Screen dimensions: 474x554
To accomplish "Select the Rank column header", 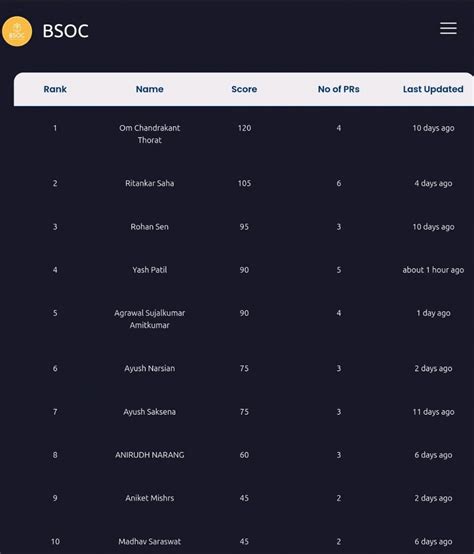I will pos(55,89).
